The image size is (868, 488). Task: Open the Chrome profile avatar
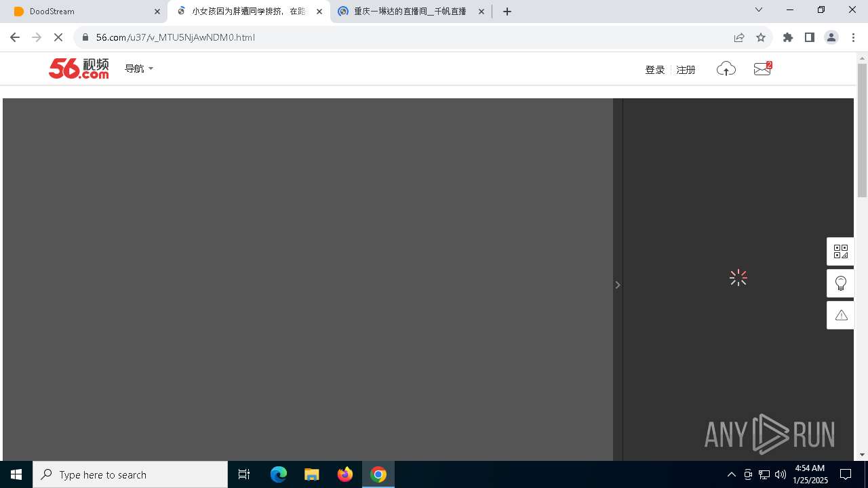coord(831,37)
